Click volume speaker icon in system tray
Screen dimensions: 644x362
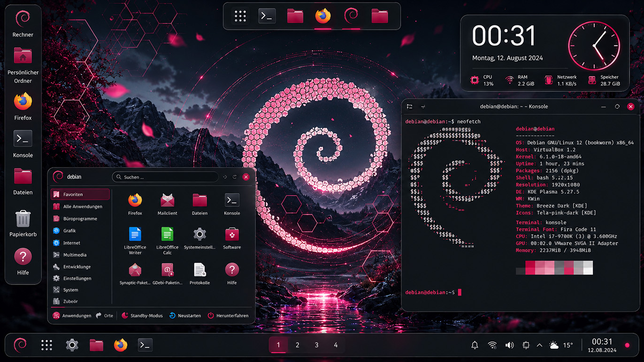click(x=509, y=345)
